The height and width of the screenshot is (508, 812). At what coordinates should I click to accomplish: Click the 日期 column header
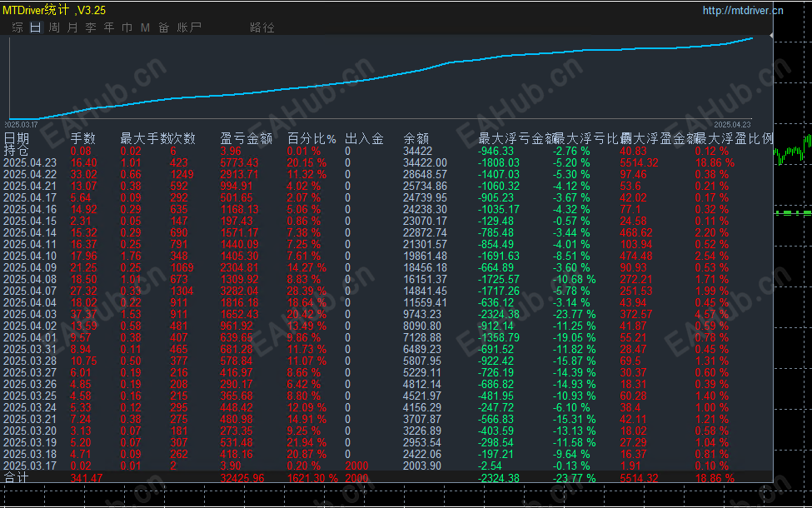click(17, 138)
